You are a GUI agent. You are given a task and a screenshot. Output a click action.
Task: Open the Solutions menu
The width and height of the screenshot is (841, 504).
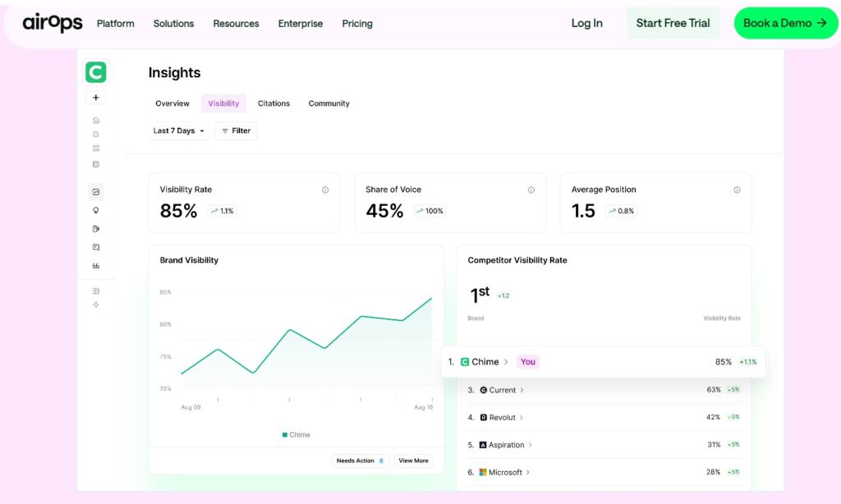point(174,24)
